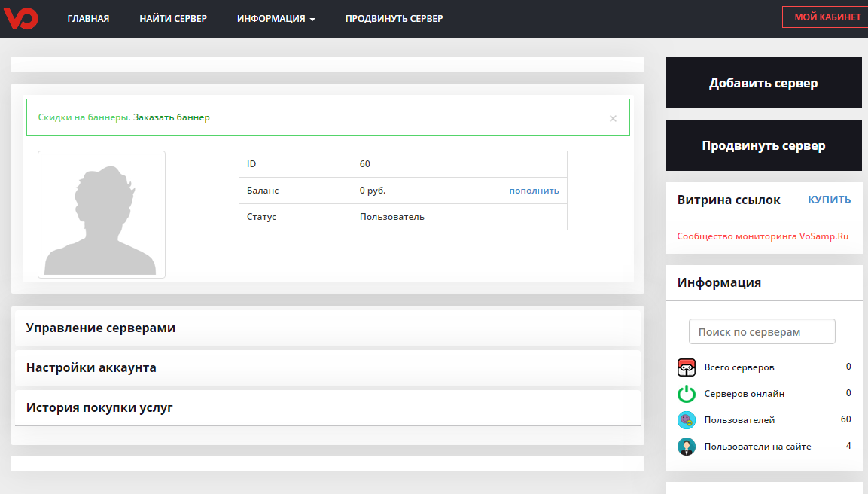Image resolution: width=868 pixels, height=494 pixels.
Task: Click the Заказать баннер link
Action: (x=172, y=117)
